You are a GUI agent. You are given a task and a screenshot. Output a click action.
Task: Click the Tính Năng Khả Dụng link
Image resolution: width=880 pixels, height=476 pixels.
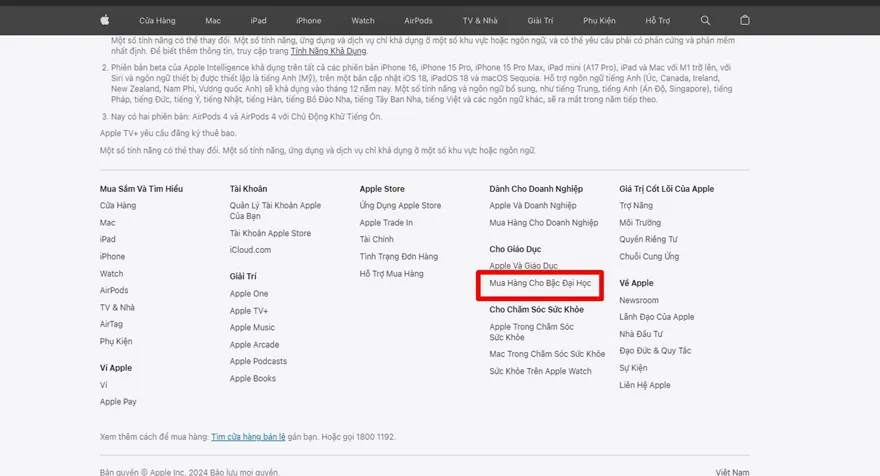(x=328, y=49)
